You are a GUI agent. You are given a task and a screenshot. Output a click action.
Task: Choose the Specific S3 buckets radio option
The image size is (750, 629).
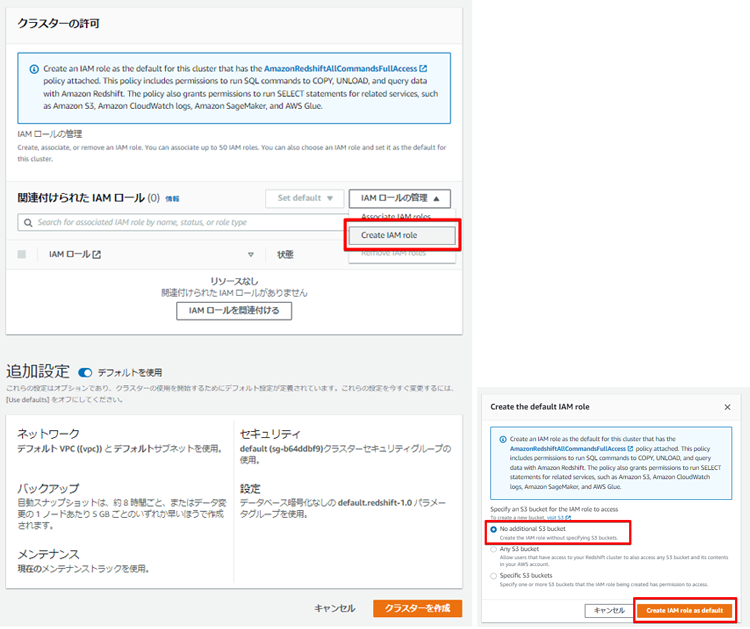pyautogui.click(x=494, y=576)
